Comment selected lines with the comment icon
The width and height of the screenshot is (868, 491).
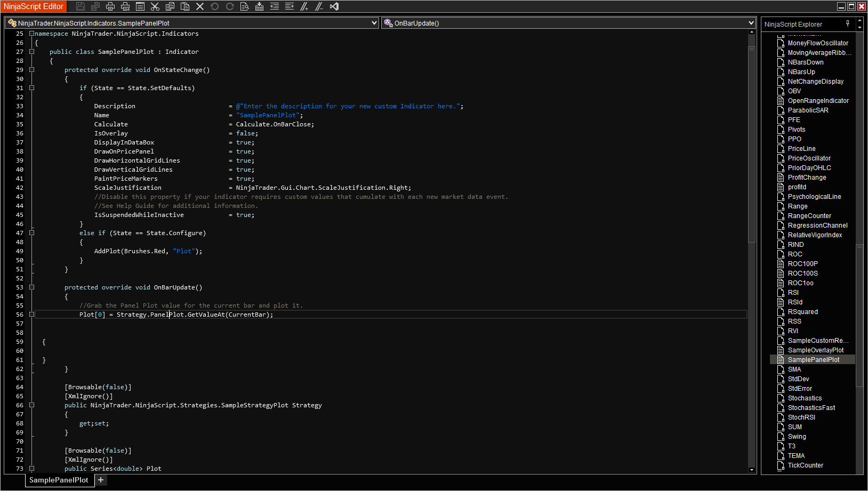(304, 6)
